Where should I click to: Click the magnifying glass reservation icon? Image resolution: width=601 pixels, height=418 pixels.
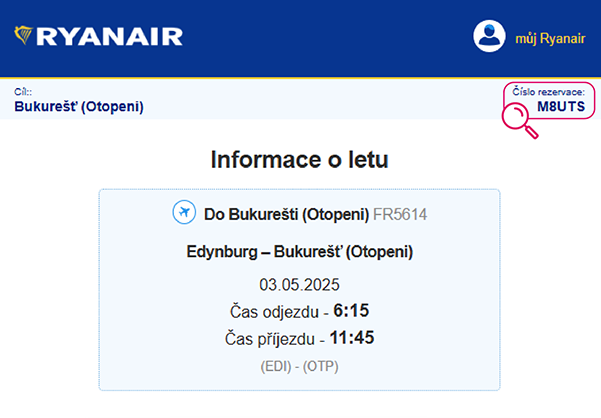pos(520,121)
